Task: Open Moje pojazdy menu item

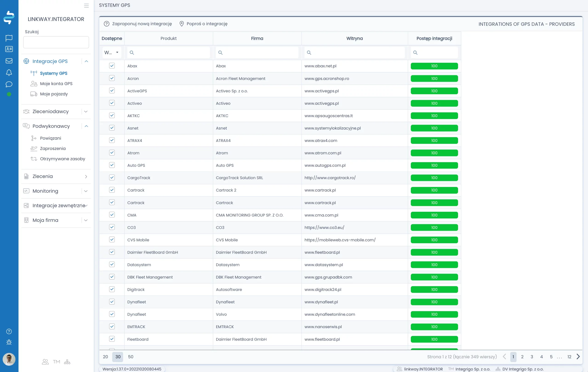Action: (x=54, y=94)
